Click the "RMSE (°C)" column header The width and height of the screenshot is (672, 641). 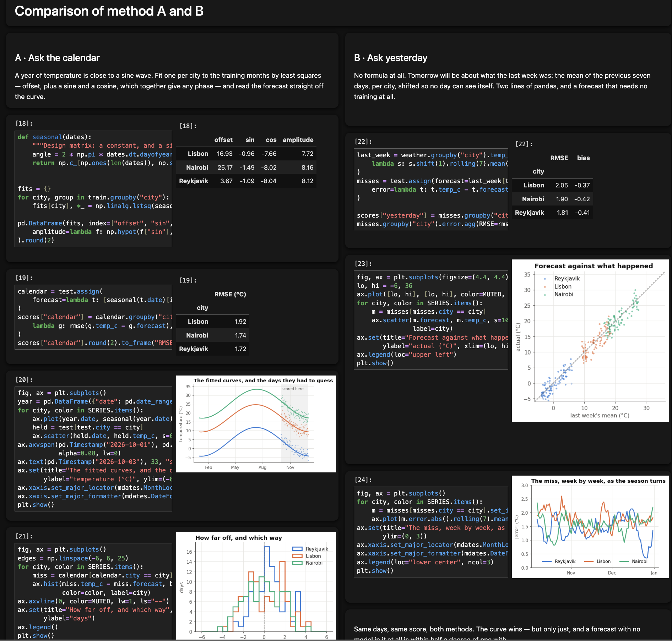230,294
